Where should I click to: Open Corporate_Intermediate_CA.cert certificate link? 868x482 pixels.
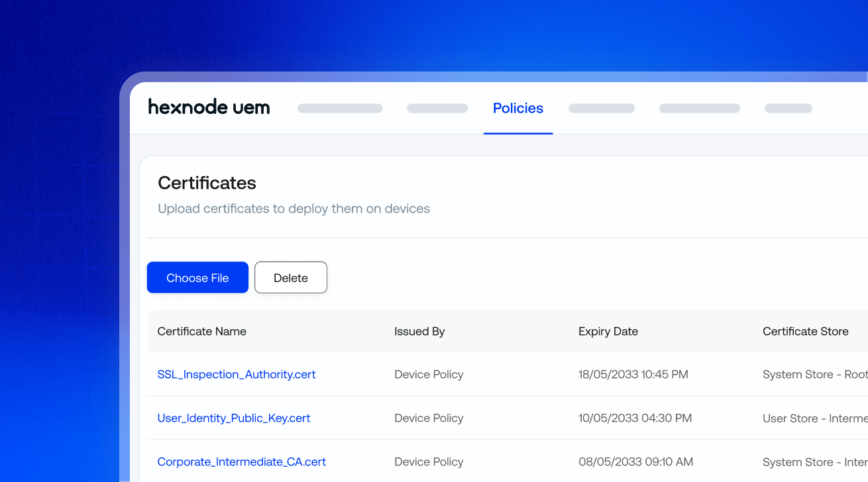point(242,462)
